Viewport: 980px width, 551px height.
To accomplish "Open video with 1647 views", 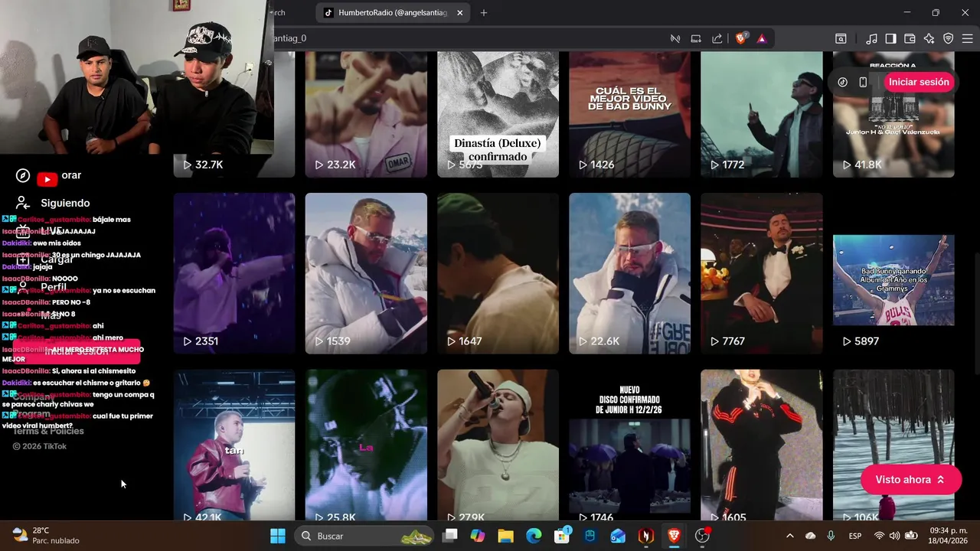I will (498, 273).
